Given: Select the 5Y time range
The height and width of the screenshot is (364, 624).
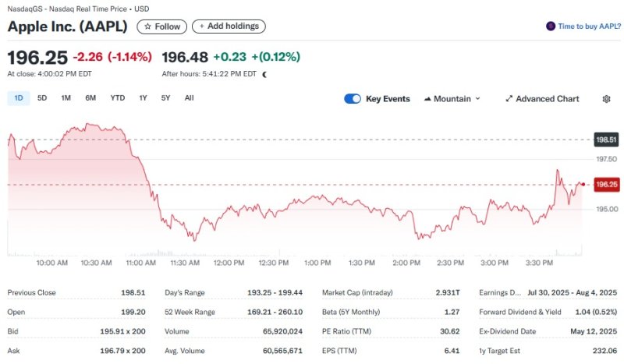Looking at the screenshot, I should coord(165,98).
